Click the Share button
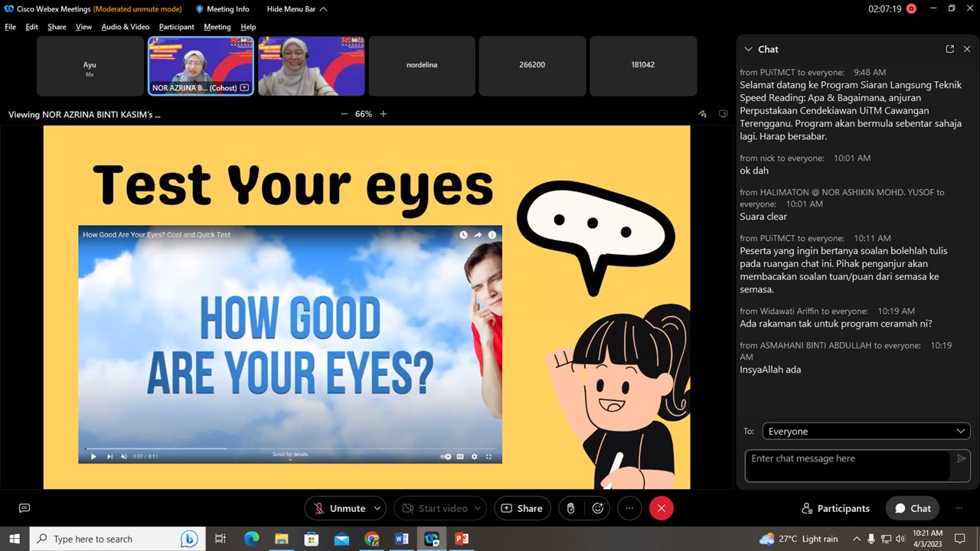980x551 pixels. (x=521, y=508)
